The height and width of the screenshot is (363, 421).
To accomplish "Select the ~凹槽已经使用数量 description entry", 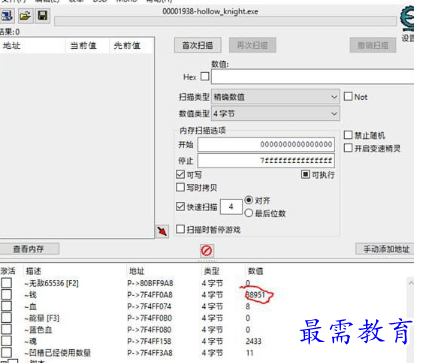I will tap(57, 353).
